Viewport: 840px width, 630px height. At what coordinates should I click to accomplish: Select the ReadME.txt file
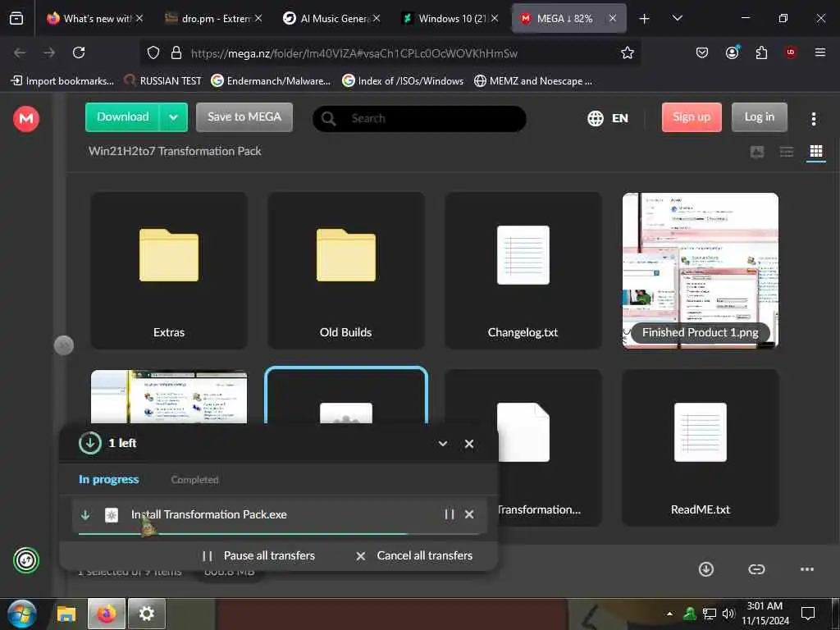click(701, 447)
